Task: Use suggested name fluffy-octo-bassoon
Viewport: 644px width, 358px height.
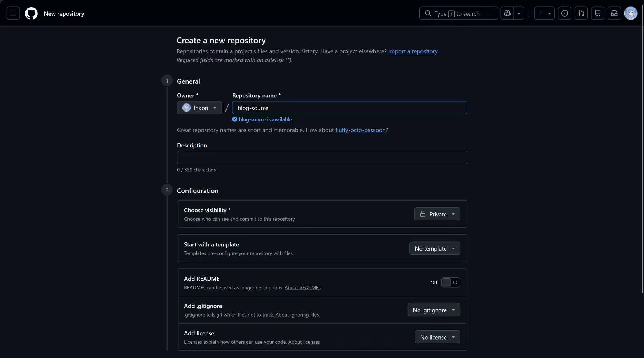Action: coord(360,130)
